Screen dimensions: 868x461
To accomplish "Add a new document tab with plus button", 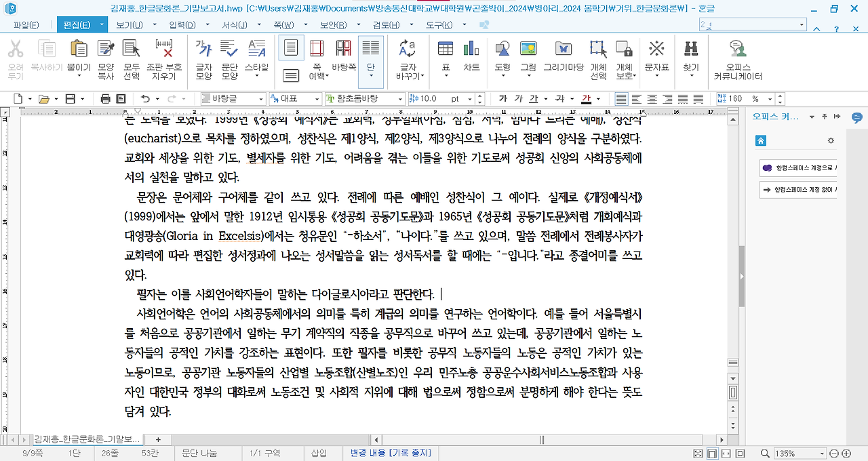I will (x=158, y=439).
